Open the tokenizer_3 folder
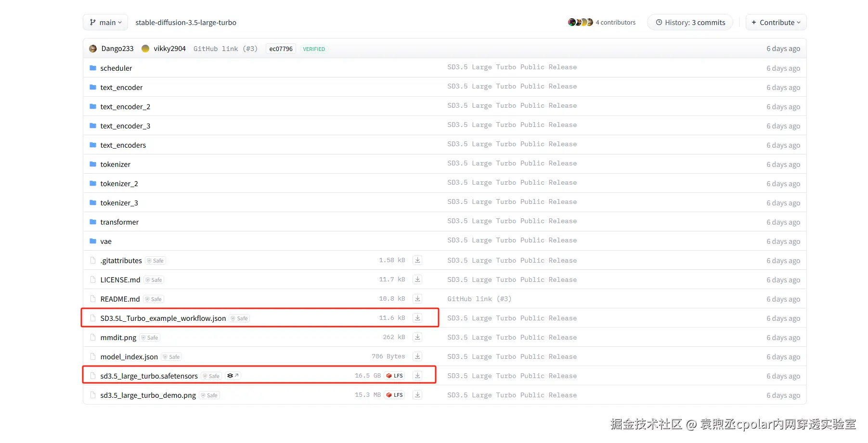868x443 pixels. pos(119,203)
